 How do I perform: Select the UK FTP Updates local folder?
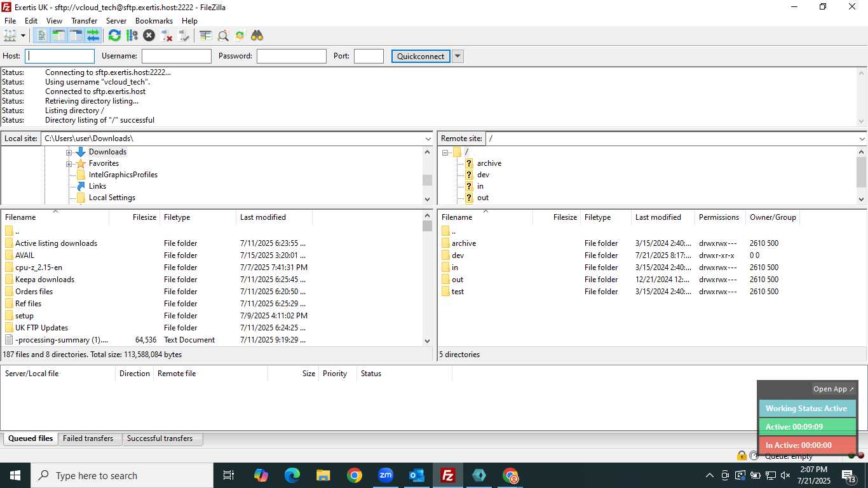pos(41,328)
